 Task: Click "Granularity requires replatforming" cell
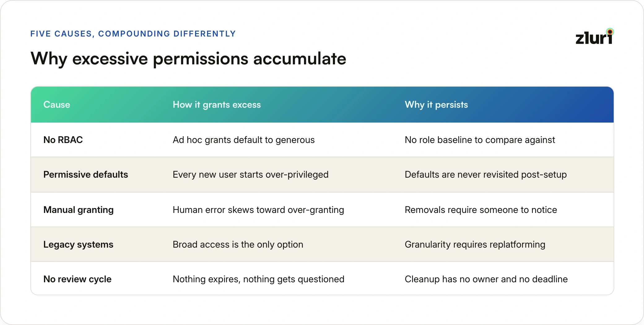(475, 245)
